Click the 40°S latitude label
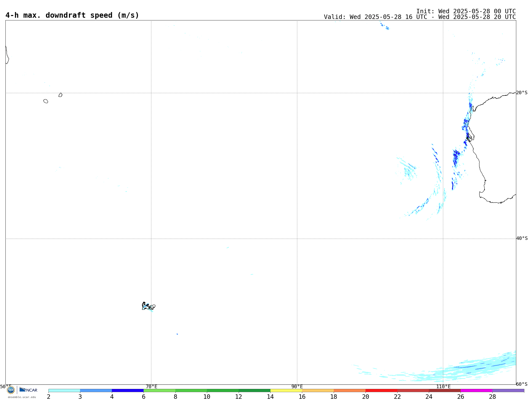This screenshot has height=400, width=532. coord(522,238)
